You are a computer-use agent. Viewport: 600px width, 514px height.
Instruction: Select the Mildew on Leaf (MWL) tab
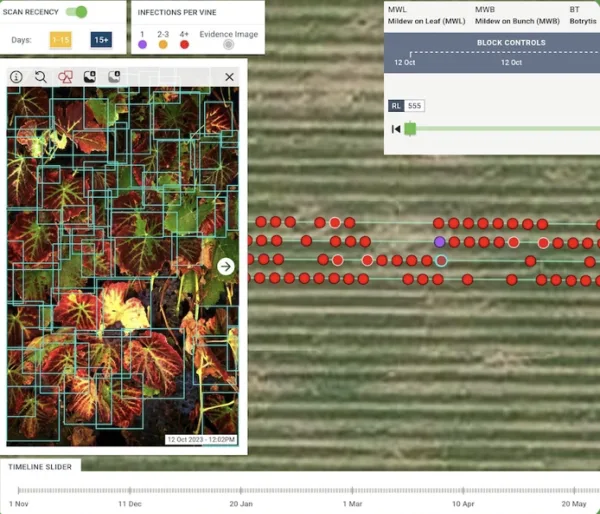click(427, 15)
